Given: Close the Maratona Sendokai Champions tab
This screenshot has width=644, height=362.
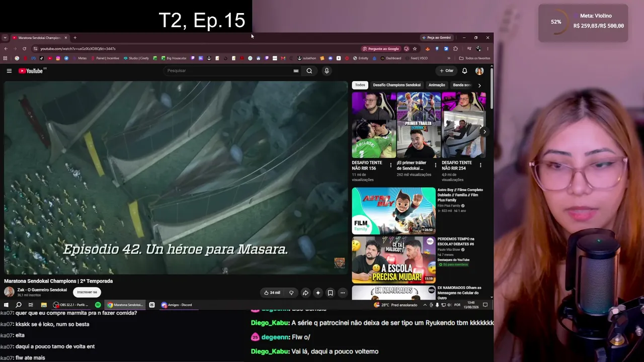Looking at the screenshot, I should (x=65, y=38).
